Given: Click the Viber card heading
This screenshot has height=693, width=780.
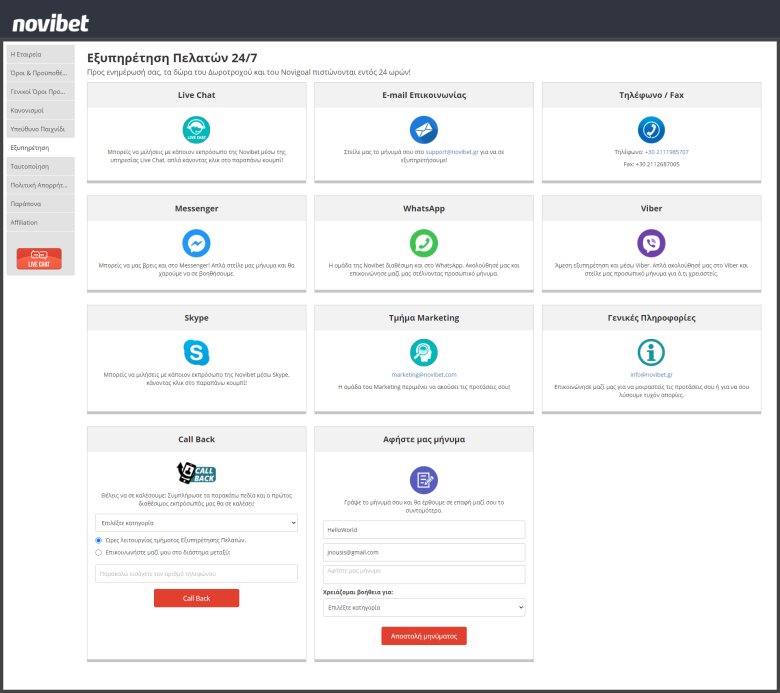Looking at the screenshot, I should tap(651, 208).
